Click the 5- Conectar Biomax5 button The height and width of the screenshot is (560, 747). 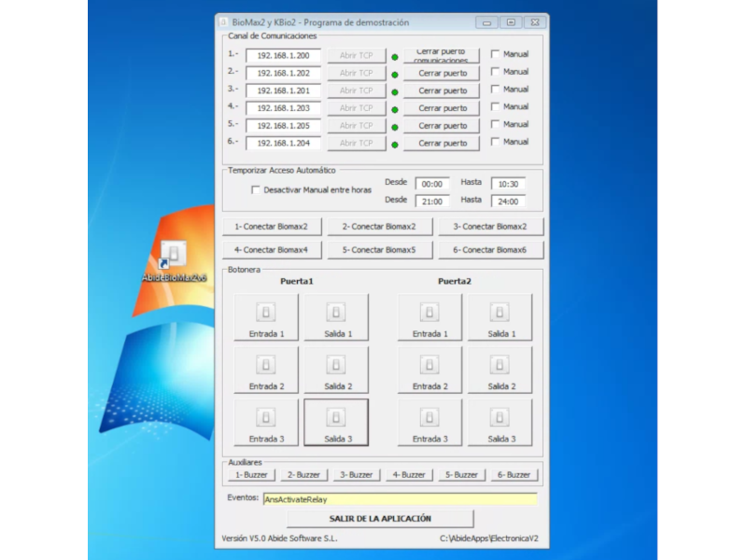click(x=379, y=250)
